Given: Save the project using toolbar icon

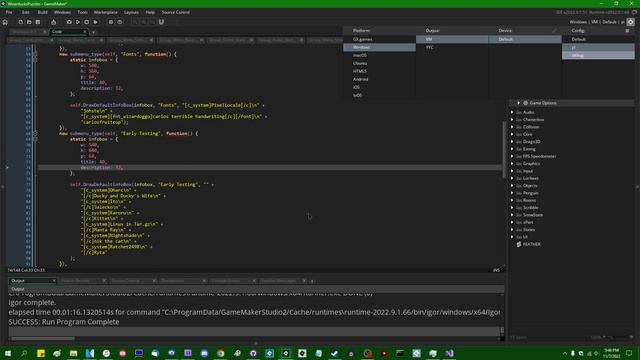Looking at the screenshot, I should [x=38, y=22].
